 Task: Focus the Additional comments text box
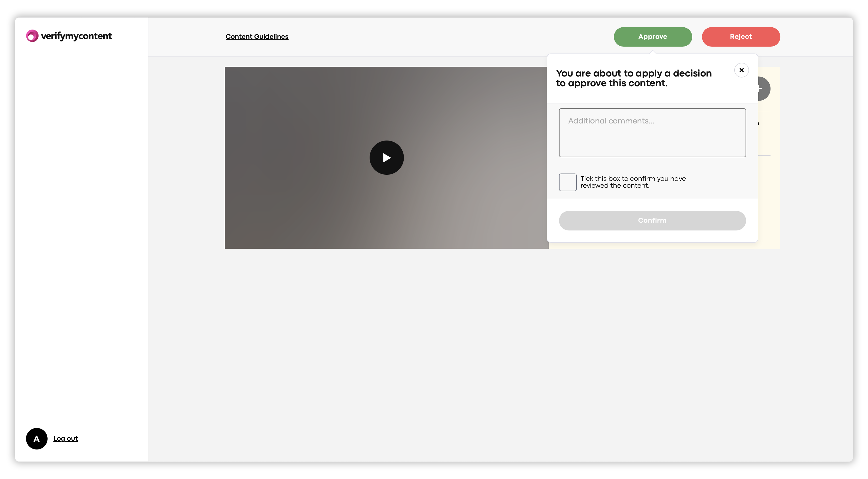(652, 133)
